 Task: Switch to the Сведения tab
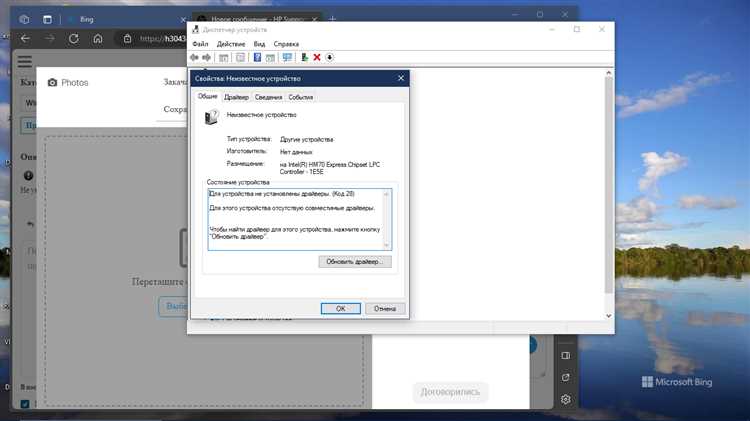pos(268,97)
